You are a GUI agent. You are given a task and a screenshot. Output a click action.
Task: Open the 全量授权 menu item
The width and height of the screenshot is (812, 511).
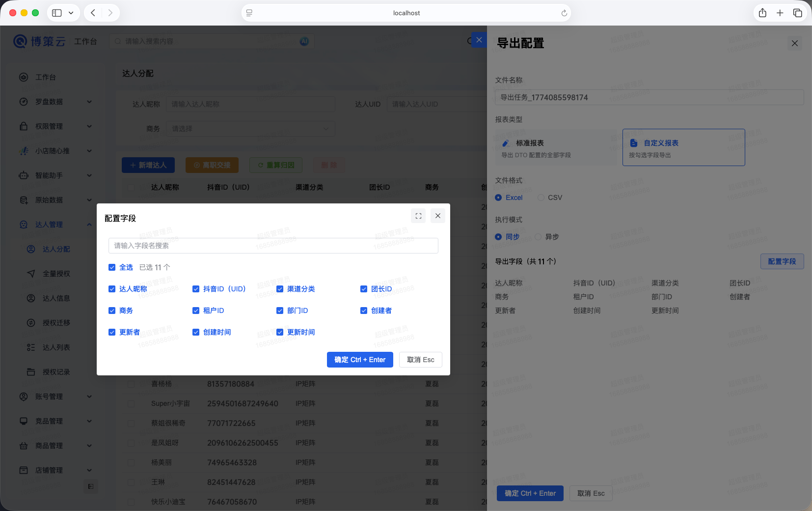click(x=55, y=274)
